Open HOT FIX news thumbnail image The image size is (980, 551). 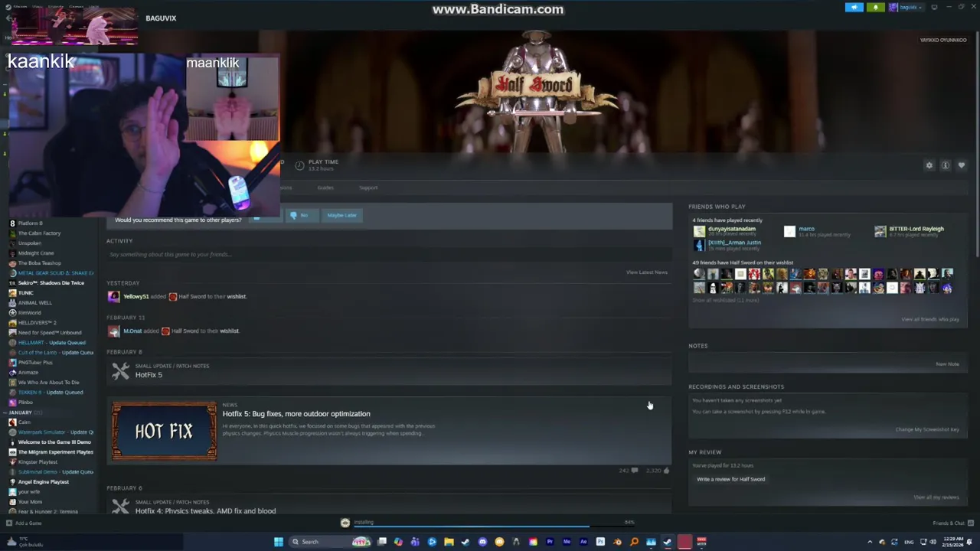[164, 431]
